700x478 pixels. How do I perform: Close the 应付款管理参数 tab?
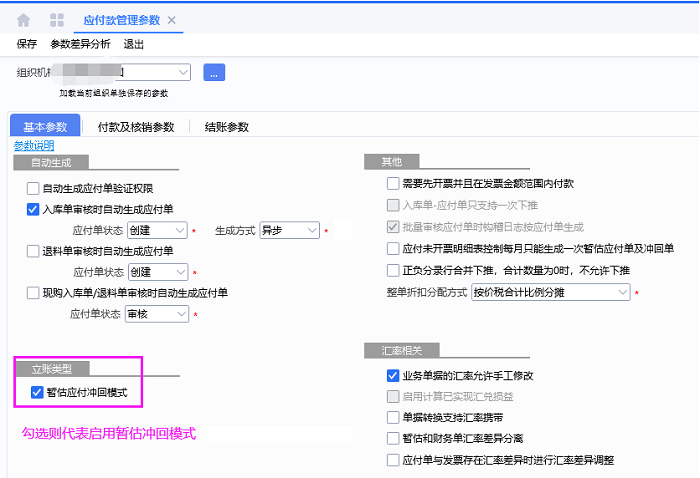pyautogui.click(x=171, y=20)
